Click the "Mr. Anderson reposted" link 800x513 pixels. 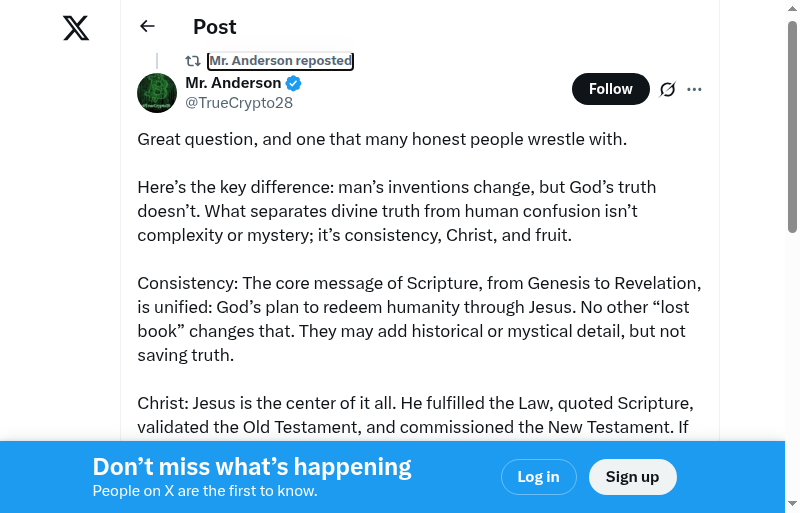coord(280,61)
